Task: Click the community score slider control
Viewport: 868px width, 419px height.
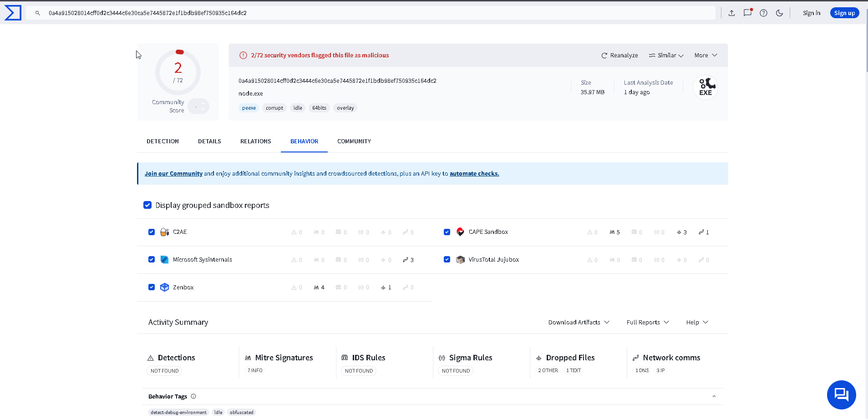Action: 198,106
